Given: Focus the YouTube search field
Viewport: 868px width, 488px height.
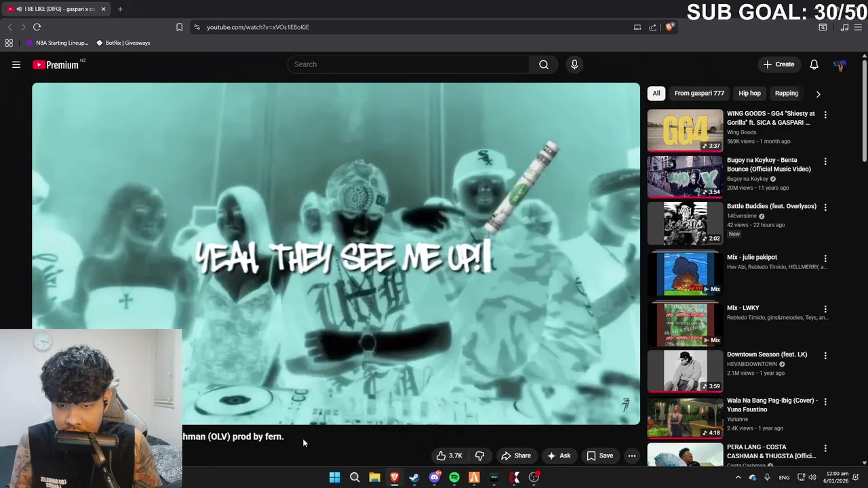Looking at the screenshot, I should [x=409, y=64].
